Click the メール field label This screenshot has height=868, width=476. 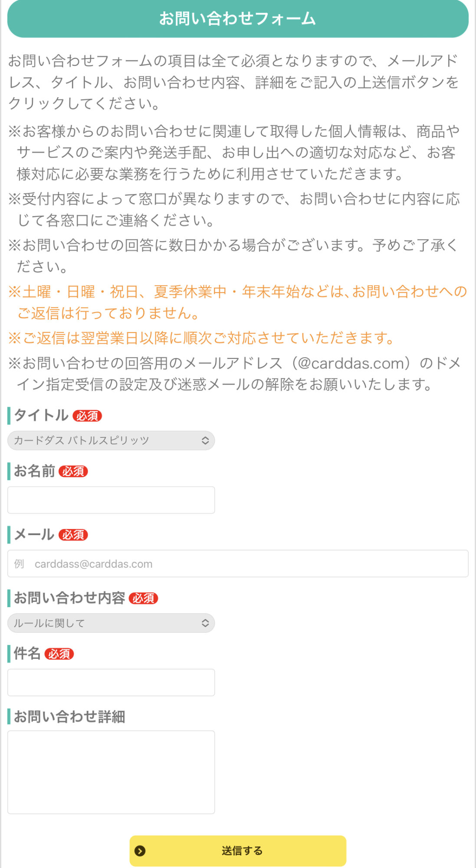(34, 535)
